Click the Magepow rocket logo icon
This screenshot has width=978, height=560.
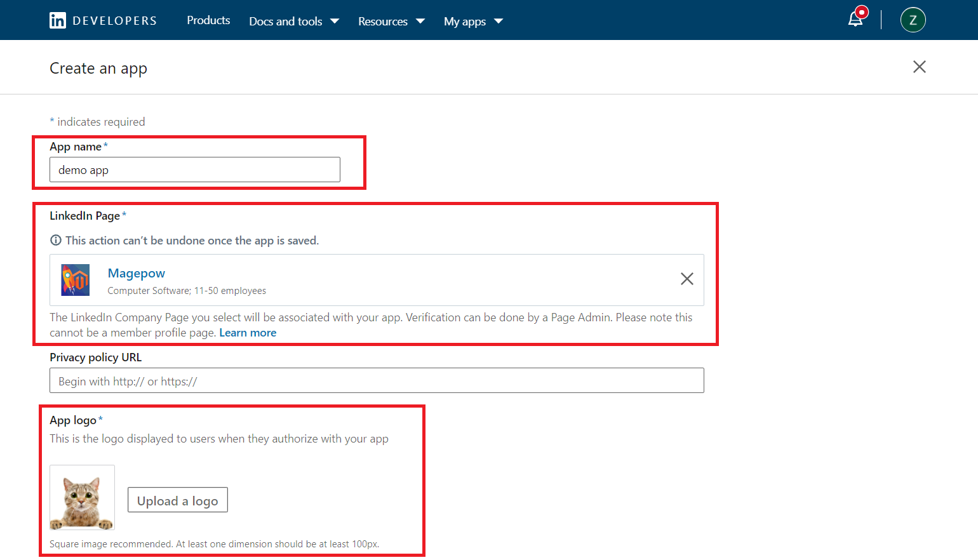pos(76,280)
